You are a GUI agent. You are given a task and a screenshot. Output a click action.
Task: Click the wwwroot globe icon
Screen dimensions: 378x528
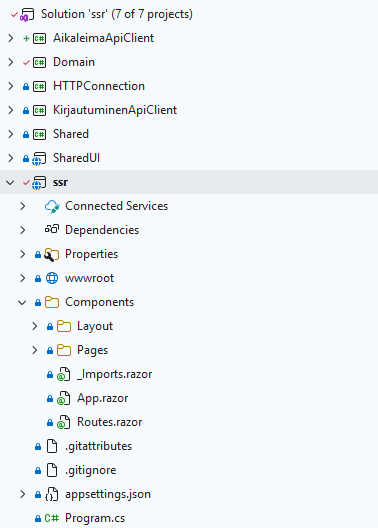[52, 278]
